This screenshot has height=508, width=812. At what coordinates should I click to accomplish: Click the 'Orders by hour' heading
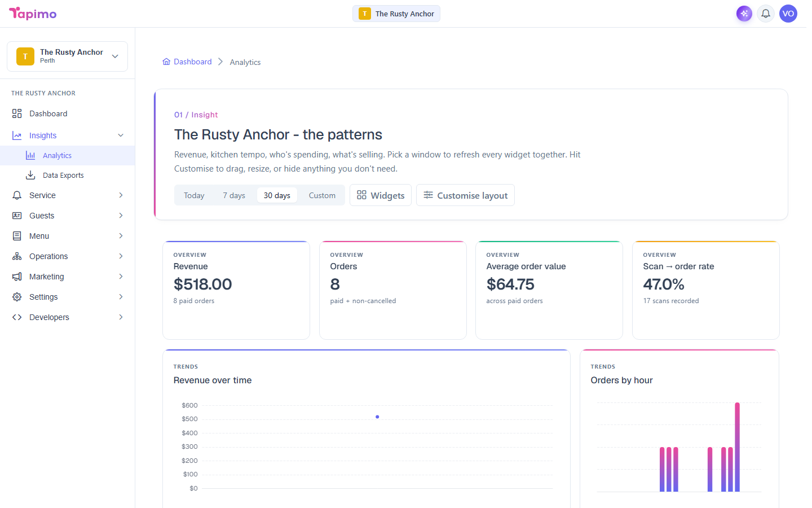pos(621,380)
